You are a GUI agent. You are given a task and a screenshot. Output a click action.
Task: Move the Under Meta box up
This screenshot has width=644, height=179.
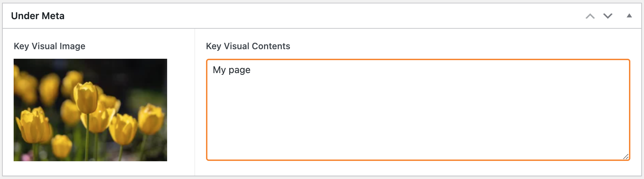click(590, 16)
